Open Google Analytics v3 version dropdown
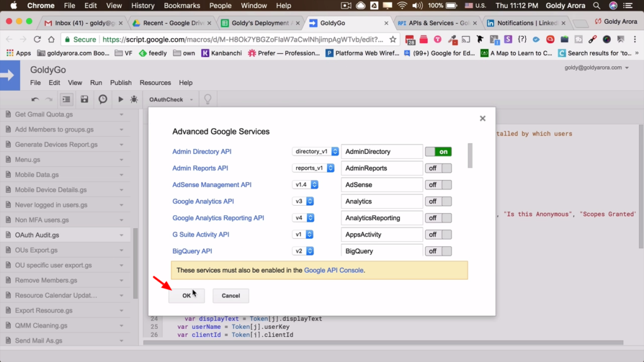This screenshot has width=644, height=362. (303, 201)
